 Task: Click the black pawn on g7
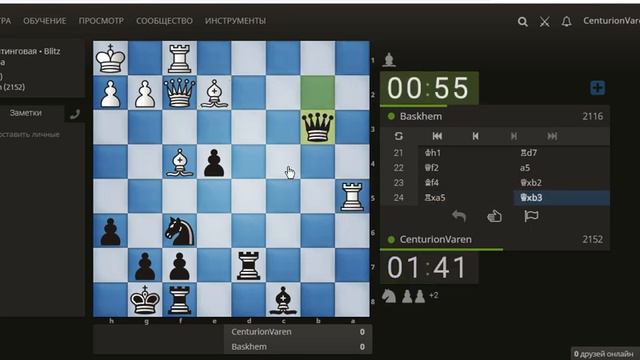click(145, 266)
